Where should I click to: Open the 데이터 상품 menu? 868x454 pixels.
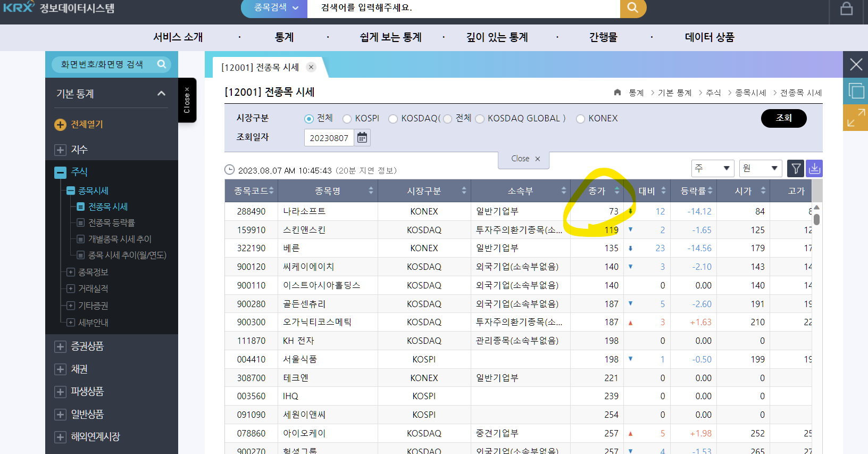(710, 37)
